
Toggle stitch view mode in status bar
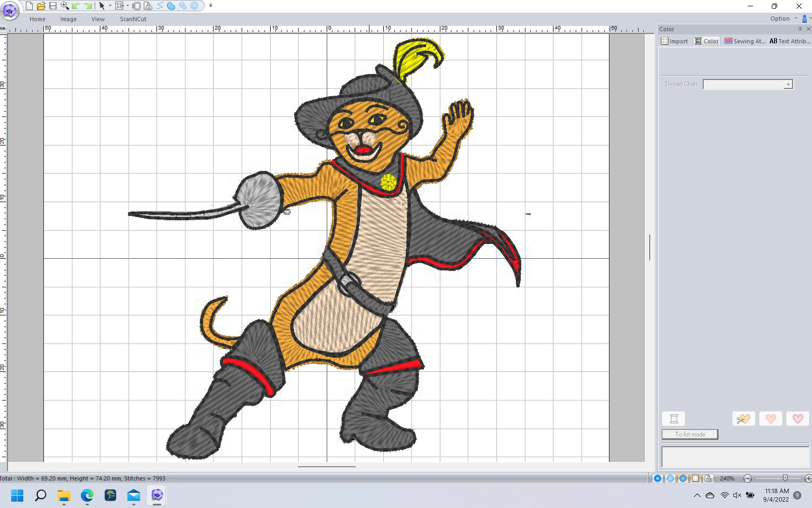click(x=670, y=478)
